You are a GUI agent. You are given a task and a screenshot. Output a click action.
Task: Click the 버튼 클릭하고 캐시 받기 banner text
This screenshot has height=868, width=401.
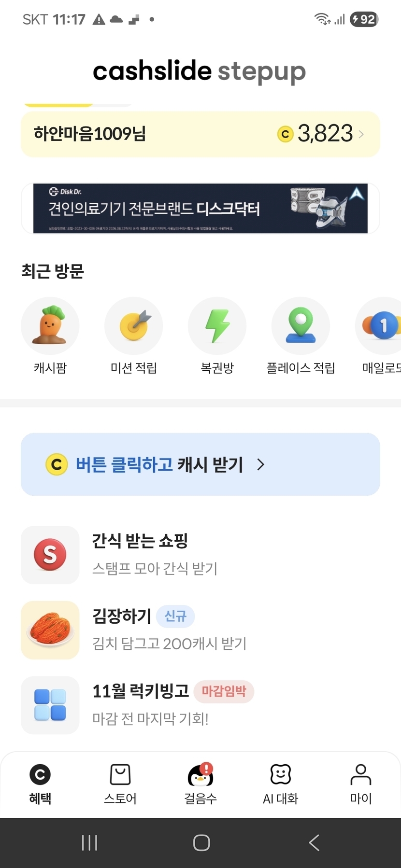[x=159, y=464]
